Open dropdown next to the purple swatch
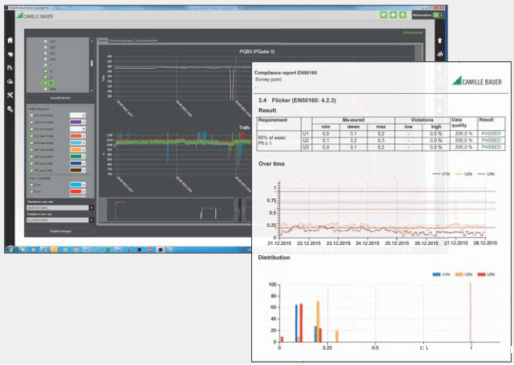This screenshot has width=514, height=365. click(x=84, y=122)
